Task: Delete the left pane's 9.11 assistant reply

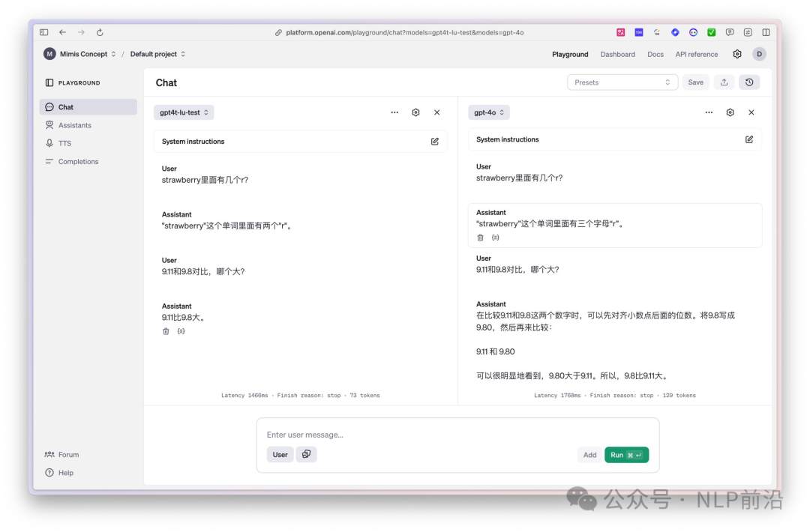Action: [166, 331]
